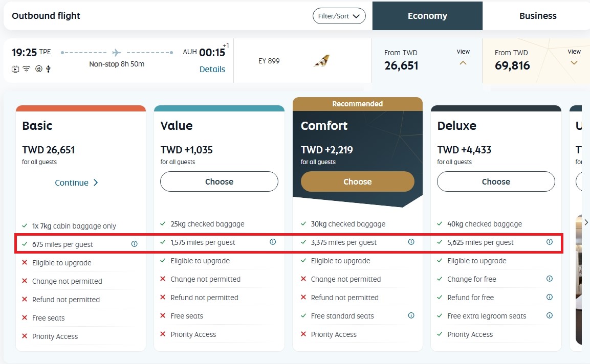This screenshot has height=364, width=590.
Task: Click the Wi-Fi amenity icon
Action: tap(27, 69)
